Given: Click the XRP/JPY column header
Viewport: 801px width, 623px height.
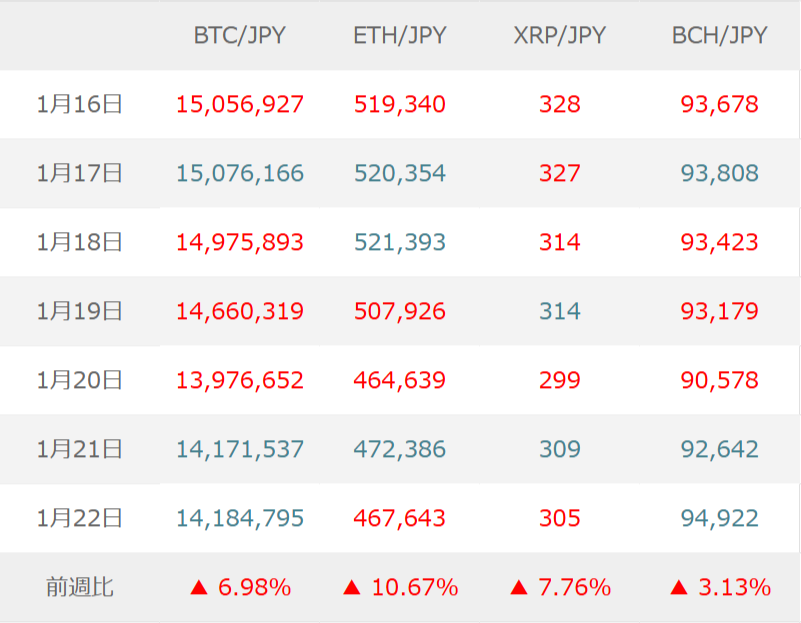Looking at the screenshot, I should pyautogui.click(x=560, y=35).
